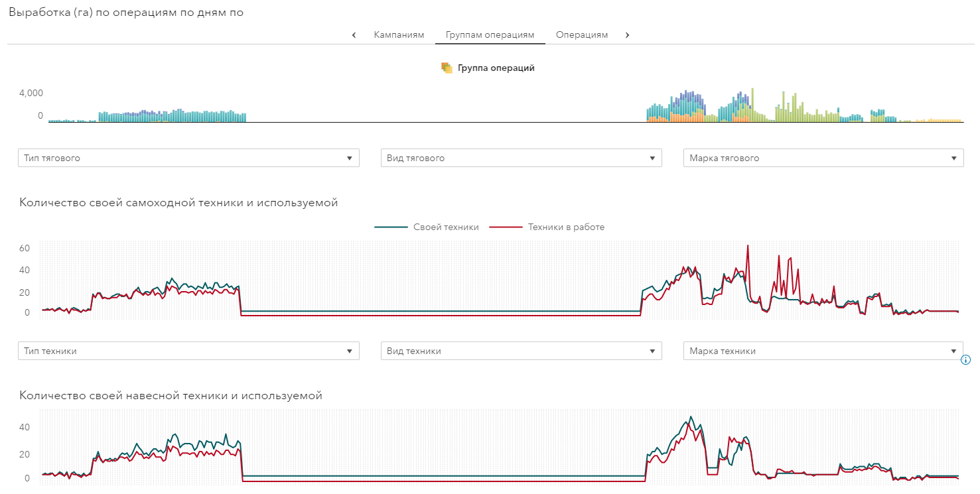
Task: Open the Тип тягового dropdown
Action: [x=188, y=158]
